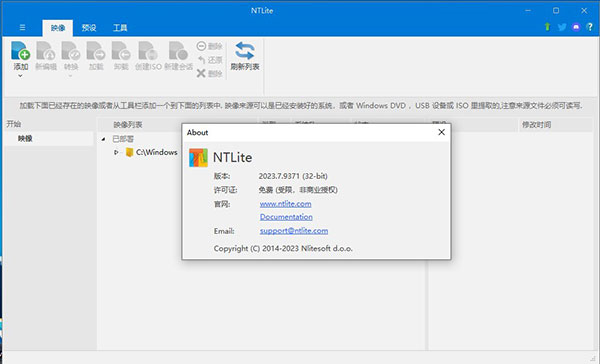The width and height of the screenshot is (600, 364).
Task: Minimize the NTLite window
Action: tap(528, 11)
